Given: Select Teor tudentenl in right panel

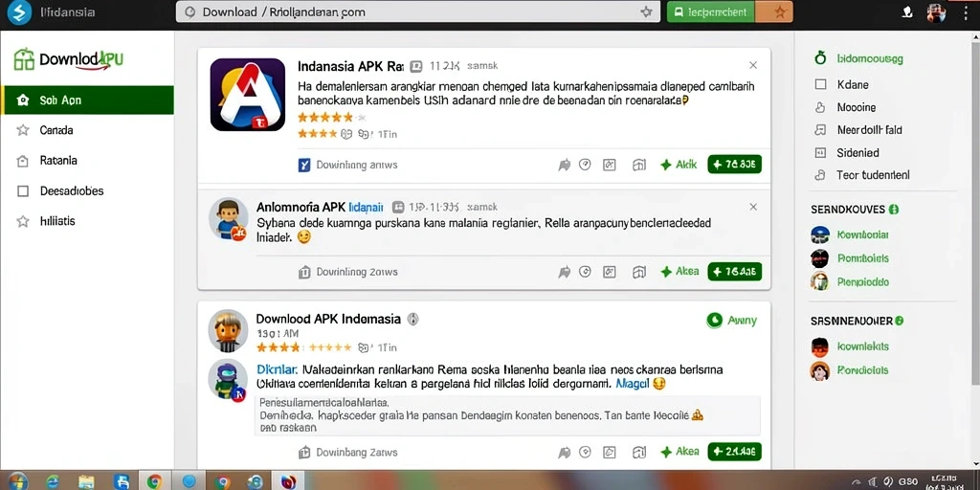Looking at the screenshot, I should [x=873, y=175].
